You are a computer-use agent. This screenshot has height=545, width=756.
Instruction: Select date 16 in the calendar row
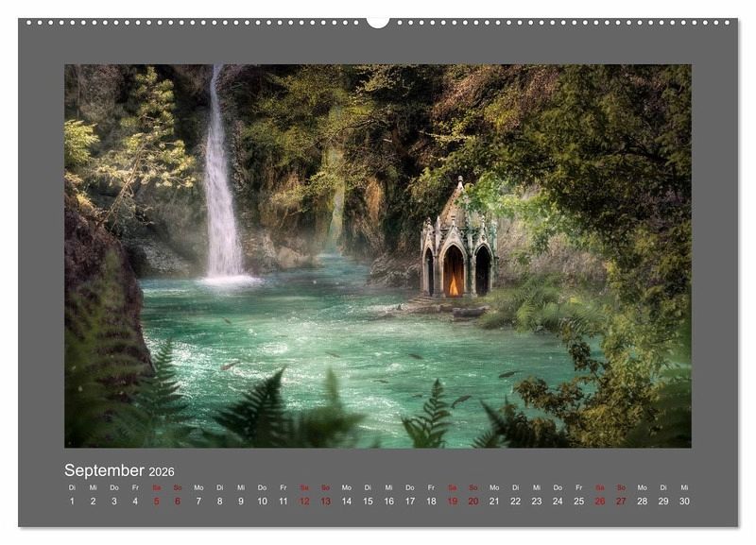tap(389, 502)
